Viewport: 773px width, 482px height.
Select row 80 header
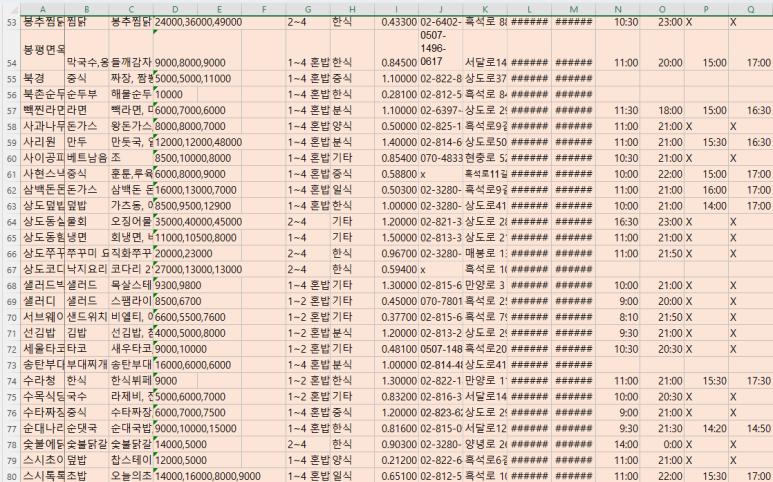10,476
